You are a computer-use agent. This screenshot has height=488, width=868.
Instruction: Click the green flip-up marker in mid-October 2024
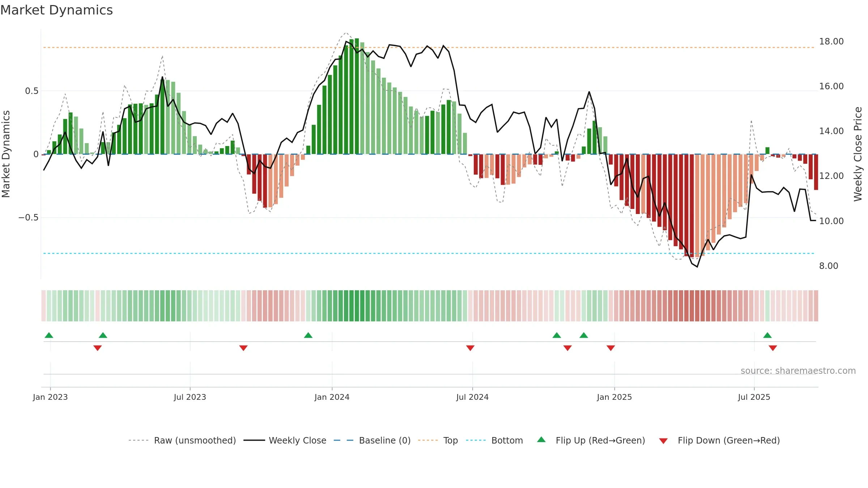tap(557, 335)
